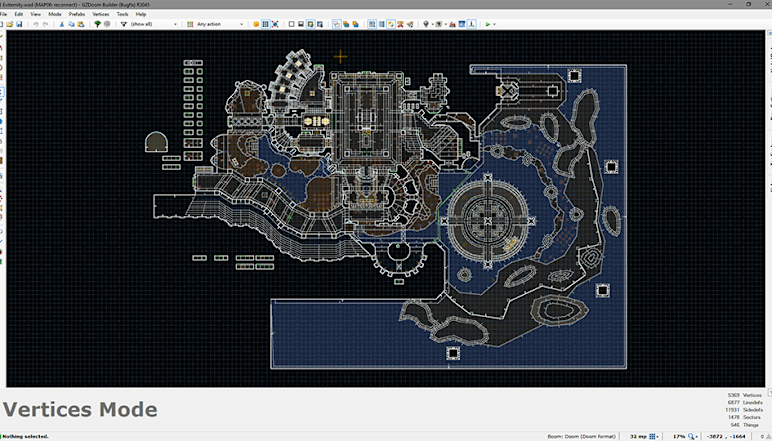Click the orange-blue squares replace mode icon
The image size is (772, 441).
coord(355,24)
